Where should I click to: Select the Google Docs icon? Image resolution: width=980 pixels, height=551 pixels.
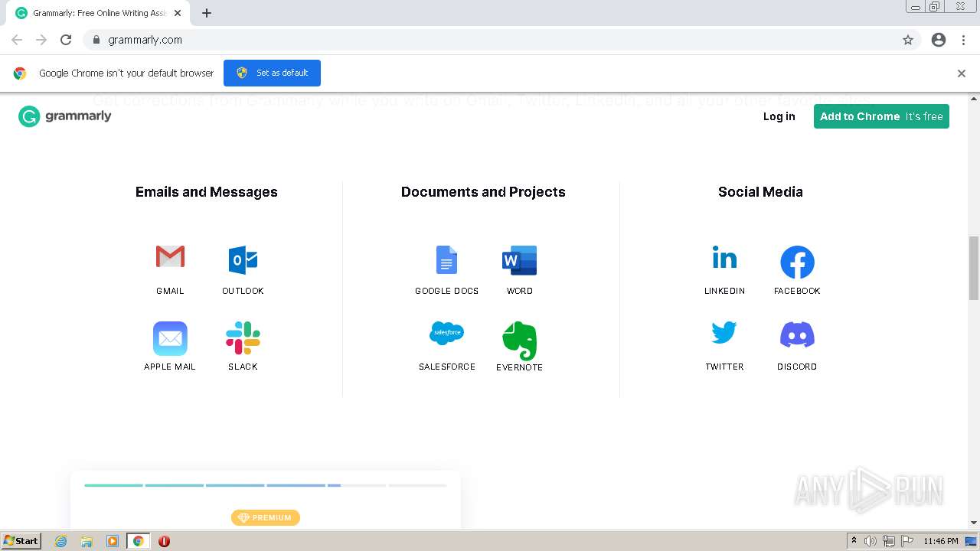[446, 260]
